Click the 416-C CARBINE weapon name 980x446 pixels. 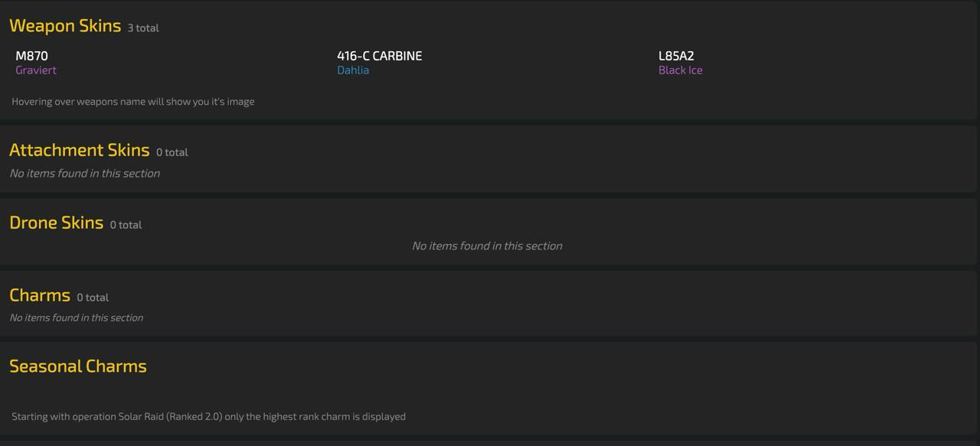tap(379, 56)
